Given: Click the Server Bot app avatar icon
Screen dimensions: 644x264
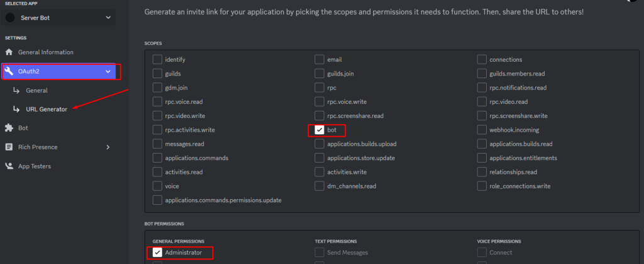Looking at the screenshot, I should pyautogui.click(x=10, y=18).
